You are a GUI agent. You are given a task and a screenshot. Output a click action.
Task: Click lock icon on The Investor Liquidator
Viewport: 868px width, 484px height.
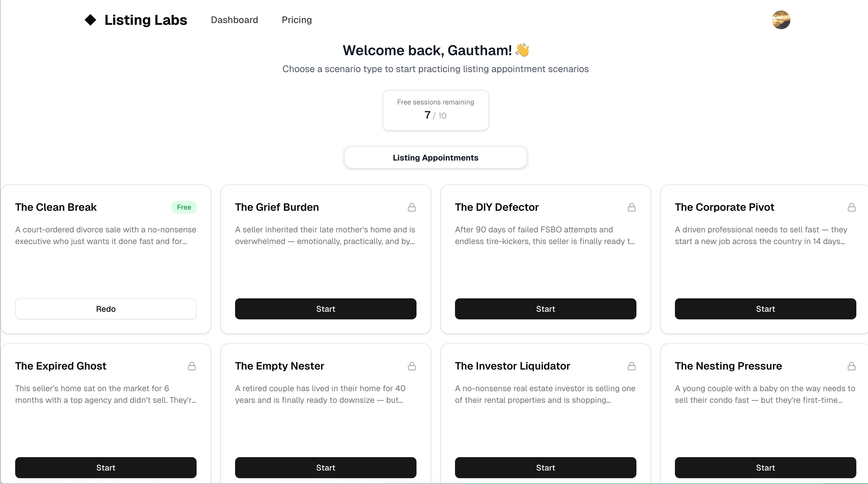(631, 366)
